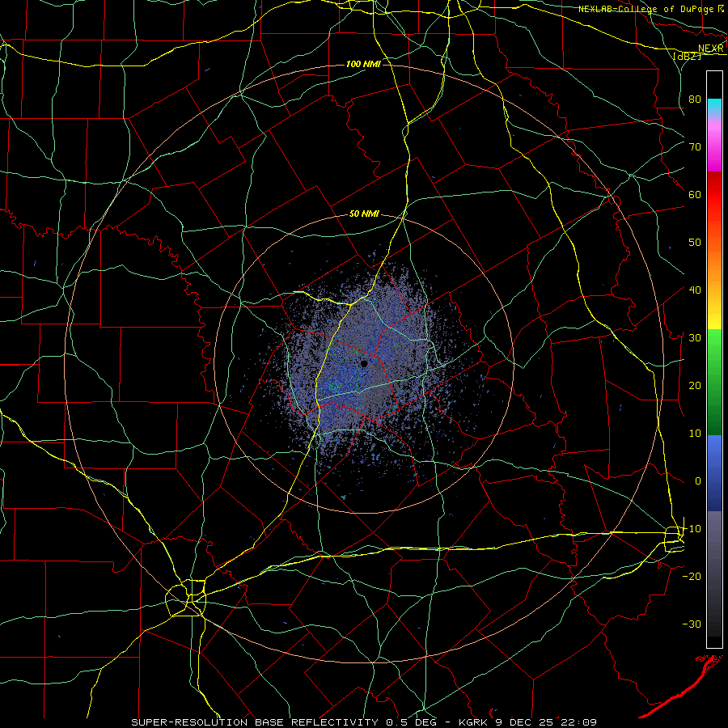Image resolution: width=728 pixels, height=728 pixels.
Task: Click the cyan top of color scale
Action: [x=714, y=103]
